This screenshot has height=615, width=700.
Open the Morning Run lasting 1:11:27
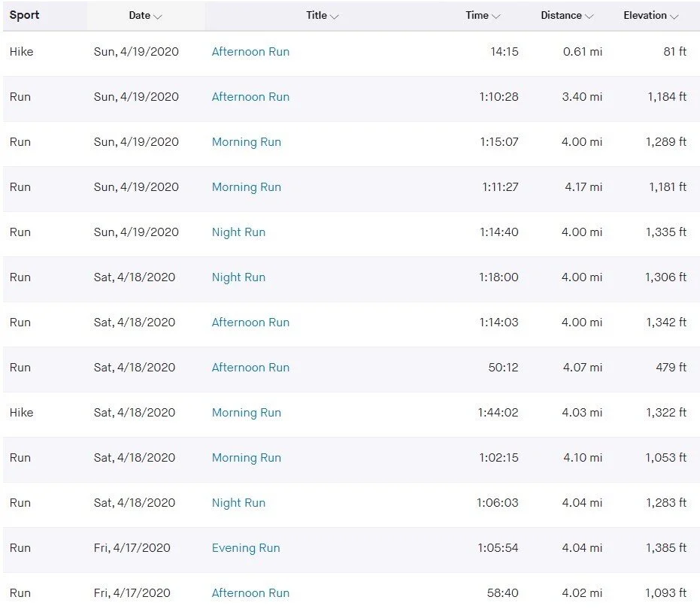[247, 187]
